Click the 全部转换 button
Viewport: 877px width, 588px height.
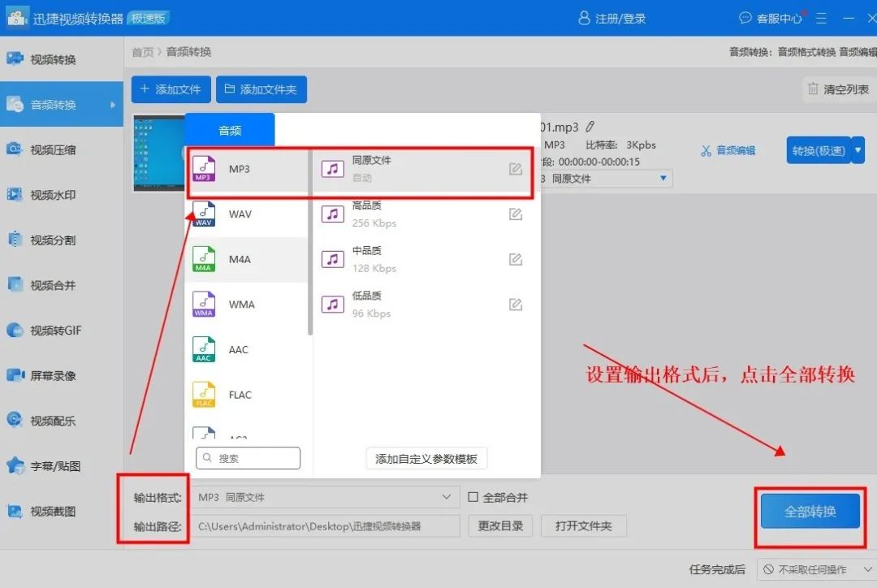(x=810, y=511)
